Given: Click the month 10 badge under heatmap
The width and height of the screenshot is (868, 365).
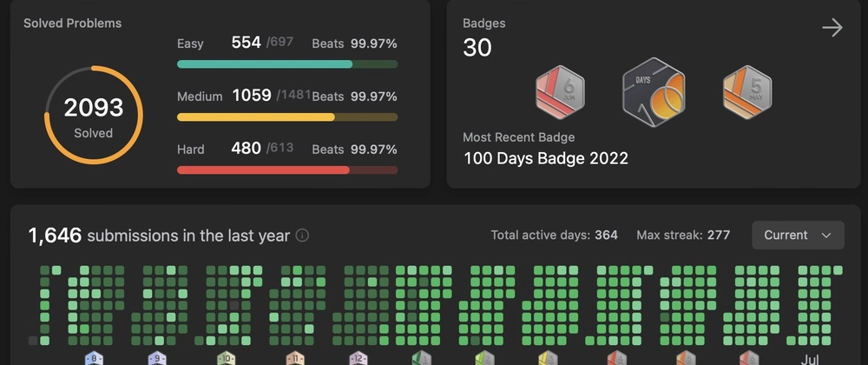Looking at the screenshot, I should click(227, 358).
